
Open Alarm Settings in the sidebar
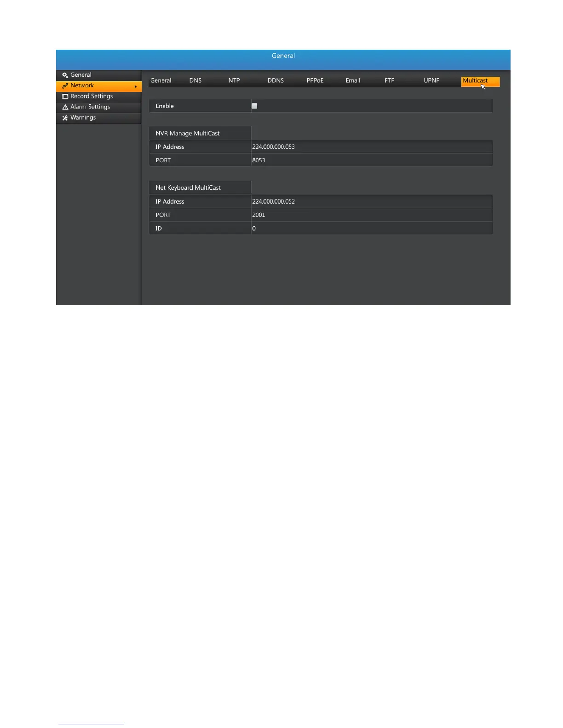point(98,107)
